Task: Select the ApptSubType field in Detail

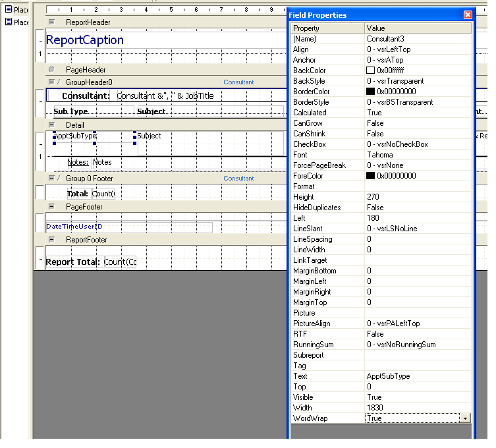Action: pos(94,137)
